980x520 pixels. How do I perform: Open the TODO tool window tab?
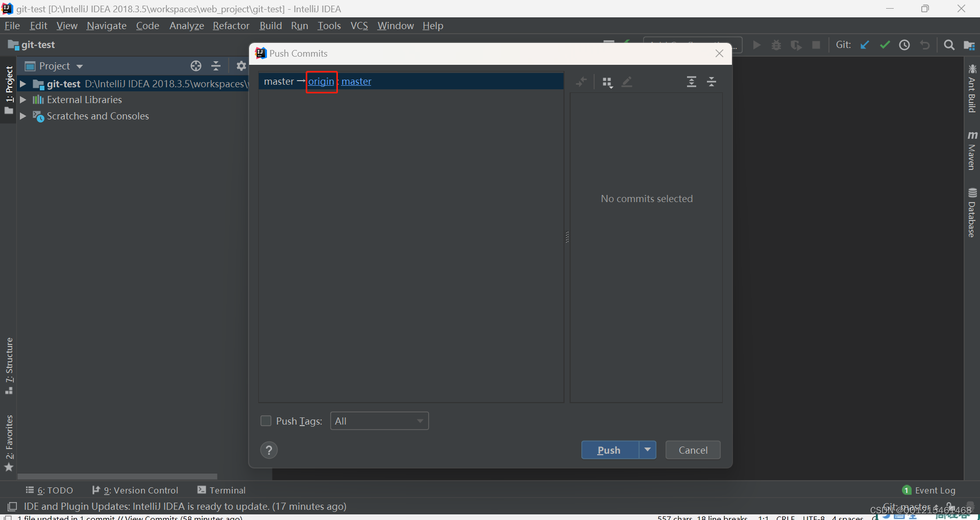50,490
